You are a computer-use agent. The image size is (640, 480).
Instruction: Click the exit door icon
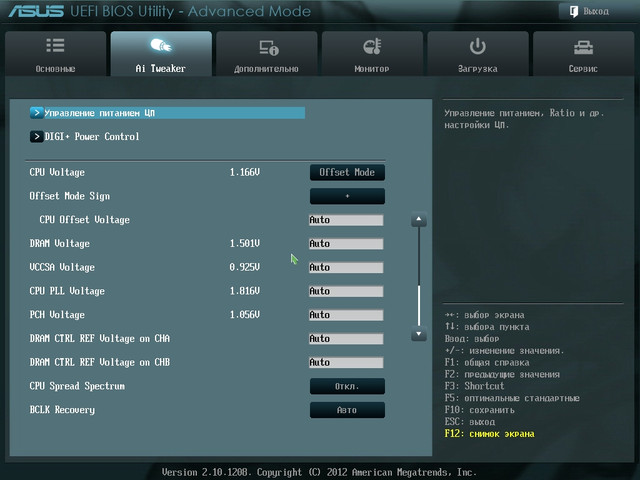[574, 11]
